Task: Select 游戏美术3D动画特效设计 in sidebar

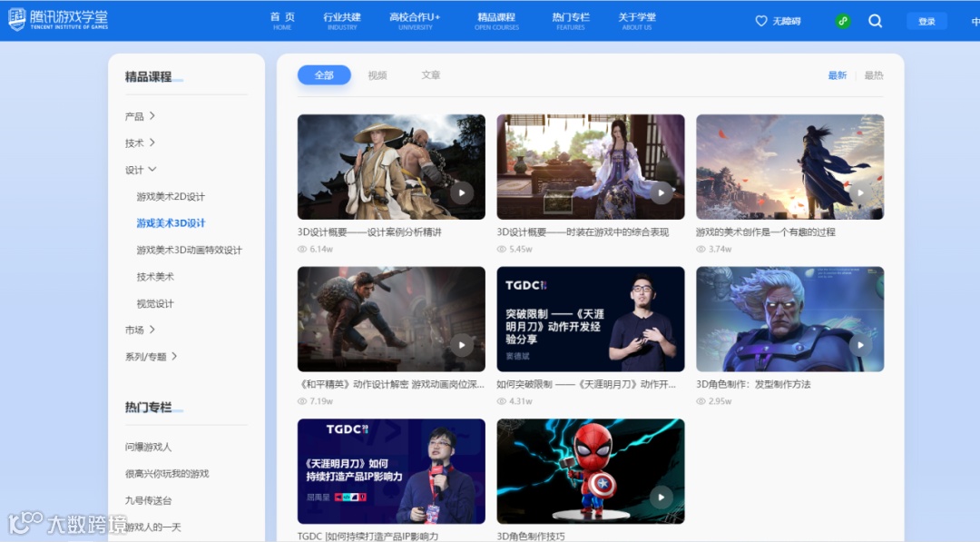Action: click(189, 250)
